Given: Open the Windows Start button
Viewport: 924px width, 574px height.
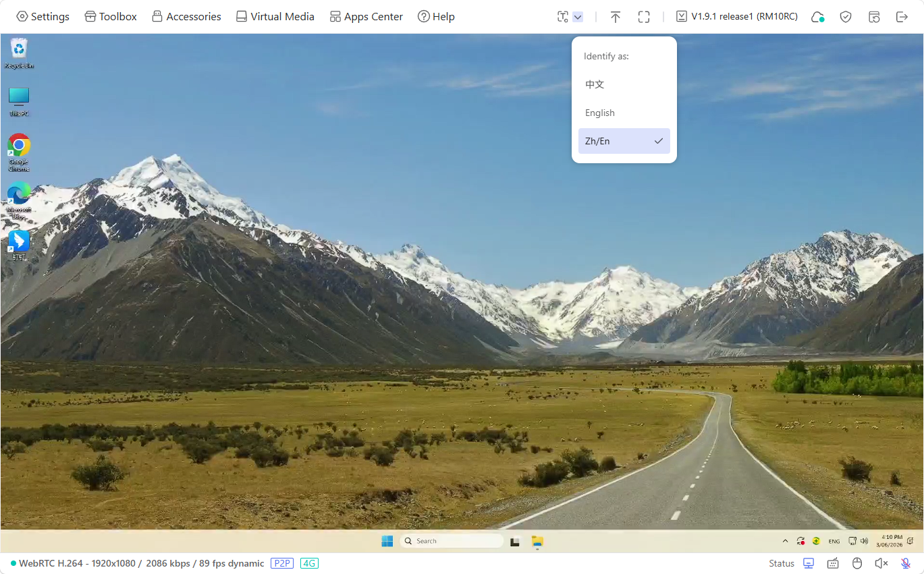Looking at the screenshot, I should point(387,541).
